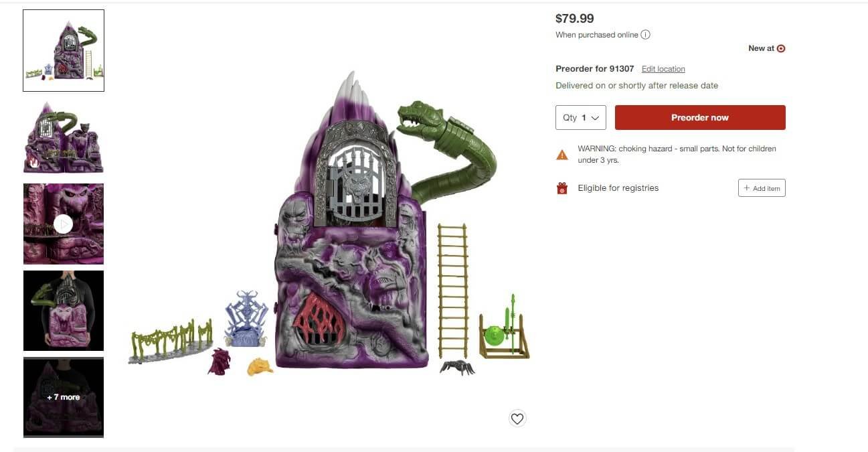Open the '+ 7 more' images thumbnail

(64, 397)
